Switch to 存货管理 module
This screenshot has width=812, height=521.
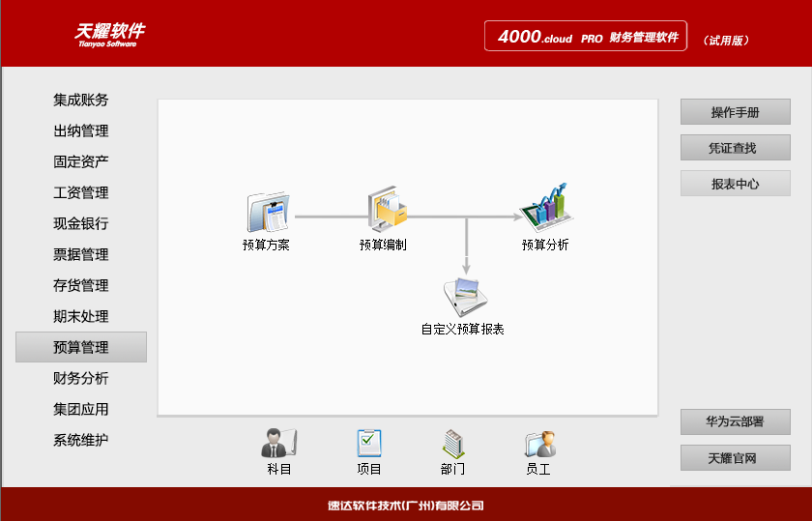pyautogui.click(x=81, y=285)
